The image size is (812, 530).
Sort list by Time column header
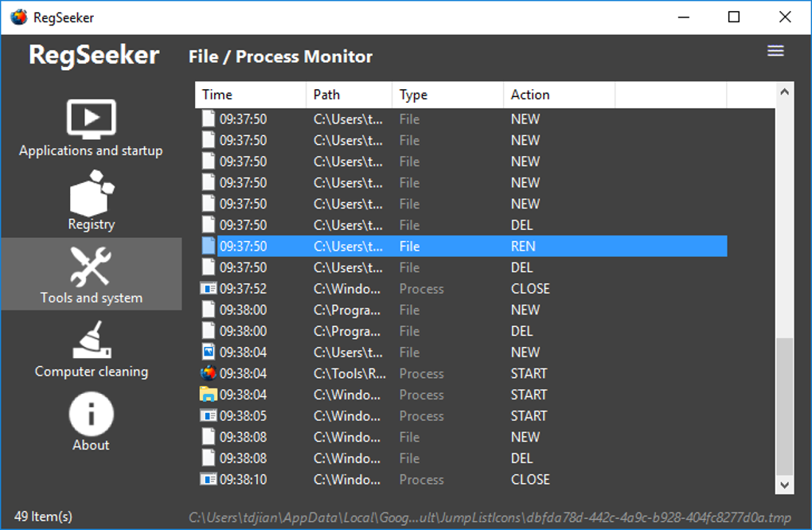(x=251, y=95)
